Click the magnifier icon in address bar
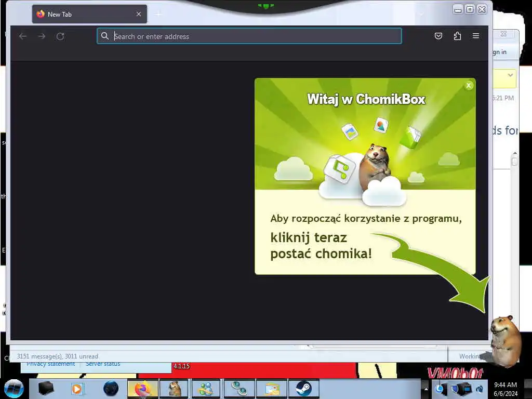Screen dimensions: 532x399 (105, 36)
